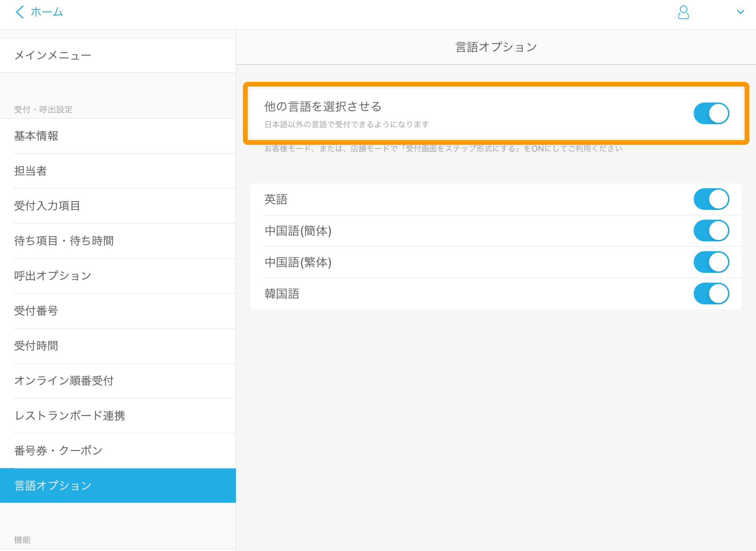
Task: Open レストランボード連携 settings
Action: click(118, 416)
